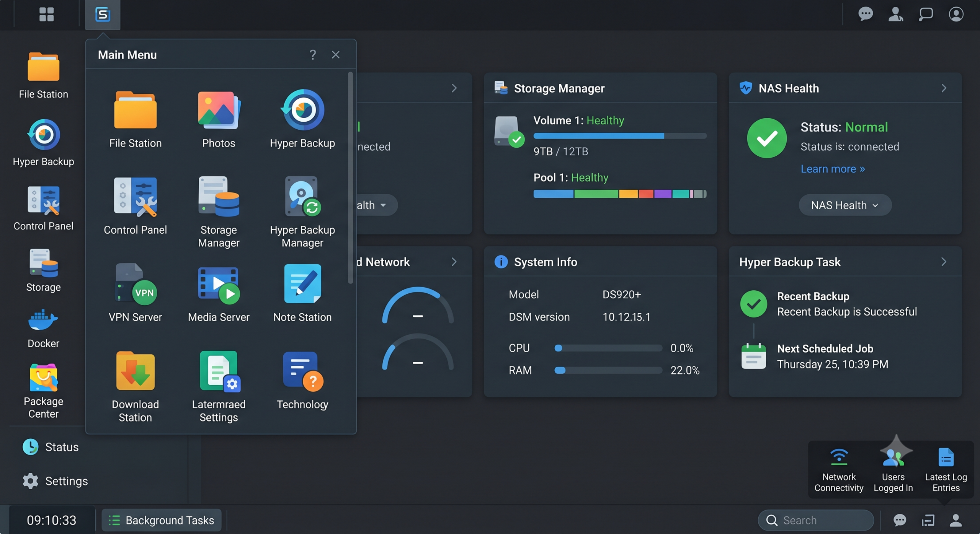Click the chat bubble icon in bottom taskbar
This screenshot has height=534, width=980.
[900, 520]
